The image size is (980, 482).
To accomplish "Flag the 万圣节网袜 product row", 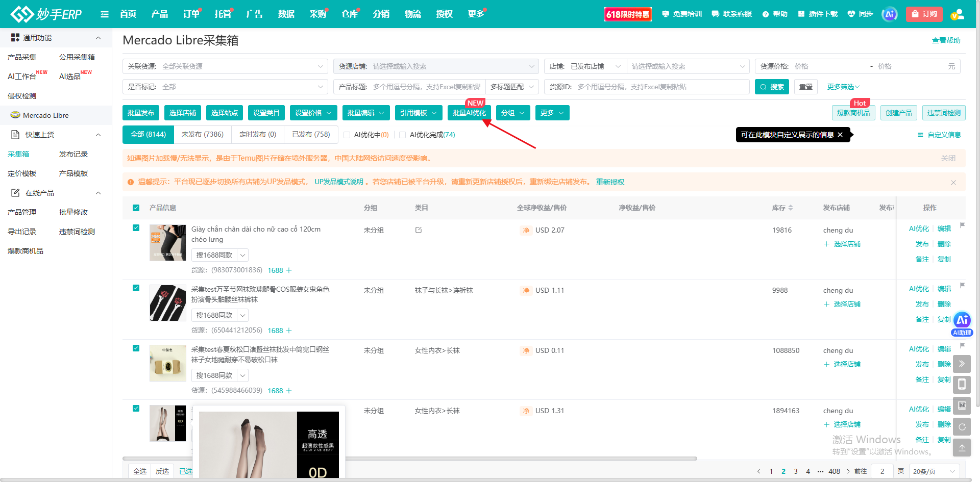I will [962, 285].
